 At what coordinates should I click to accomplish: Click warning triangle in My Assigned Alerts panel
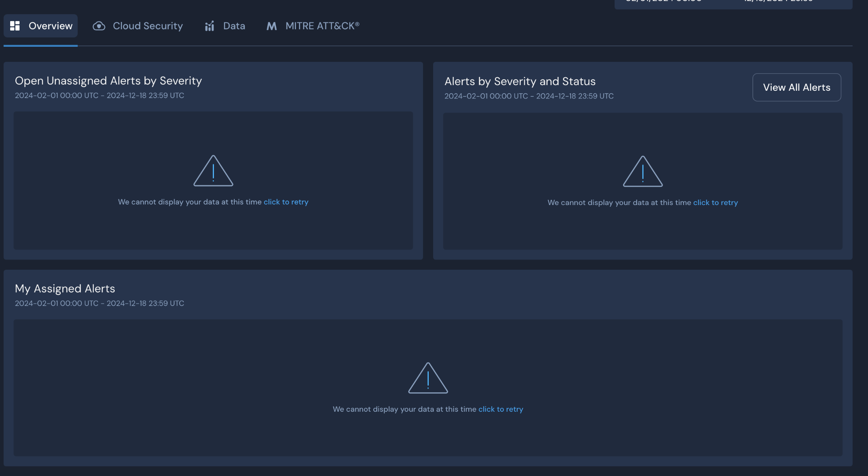(428, 378)
